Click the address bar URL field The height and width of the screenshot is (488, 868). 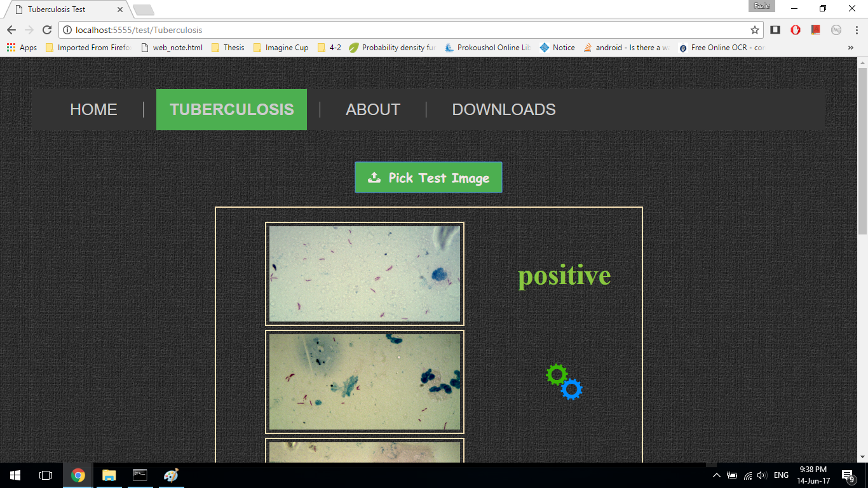click(x=407, y=30)
